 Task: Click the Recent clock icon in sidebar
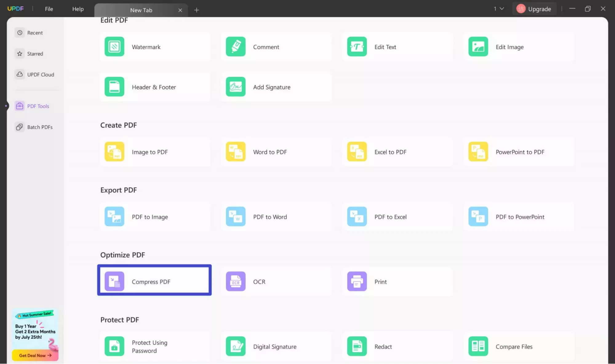click(20, 33)
